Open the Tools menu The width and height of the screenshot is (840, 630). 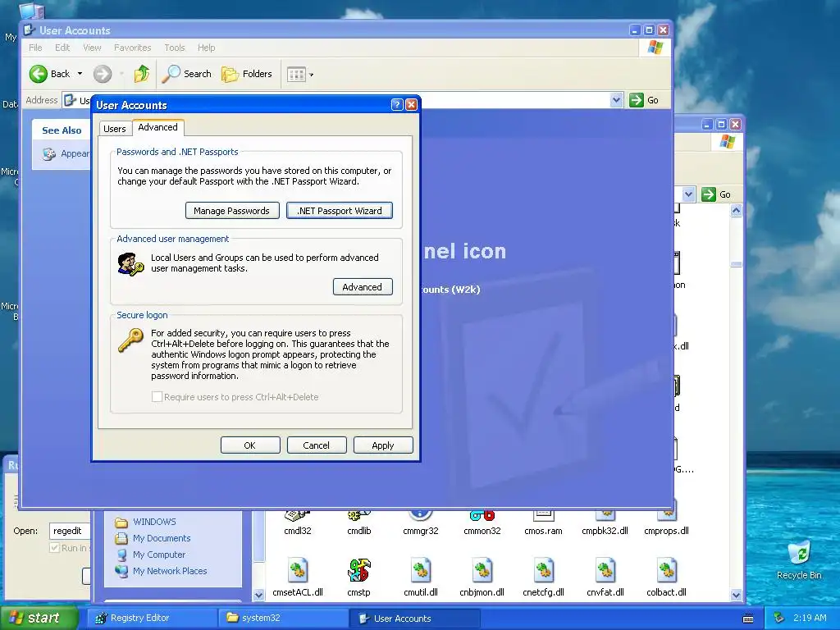(x=174, y=48)
